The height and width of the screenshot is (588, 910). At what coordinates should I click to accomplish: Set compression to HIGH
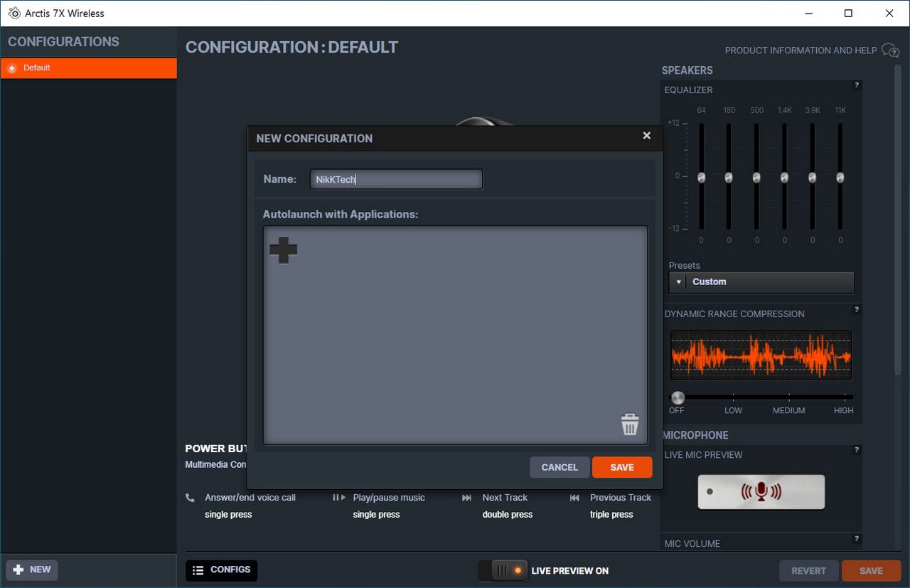click(844, 410)
